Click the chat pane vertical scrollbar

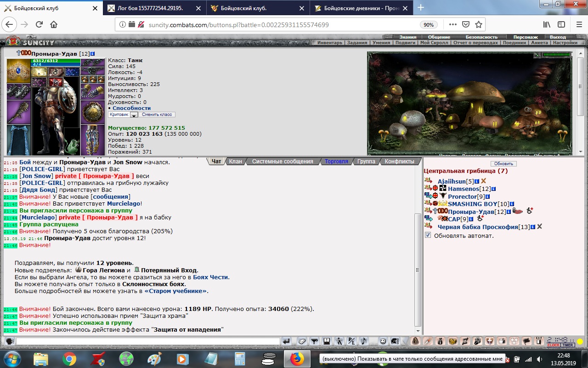[418, 246]
